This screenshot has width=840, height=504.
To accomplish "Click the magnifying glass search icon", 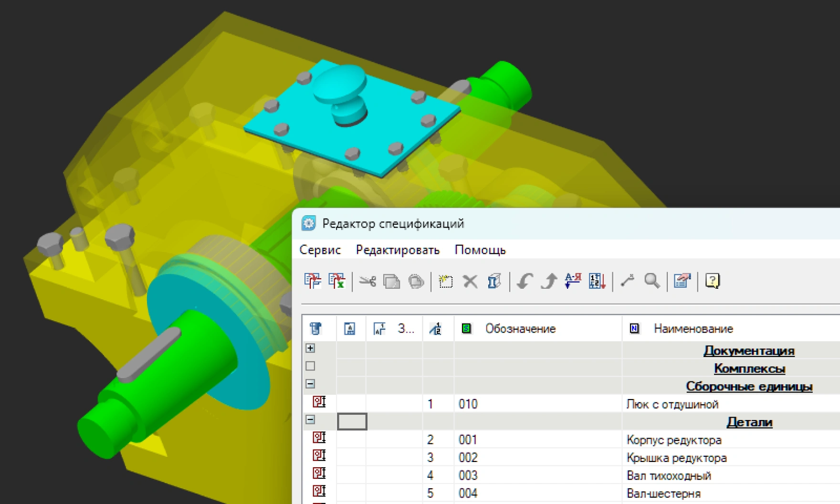I will [651, 281].
